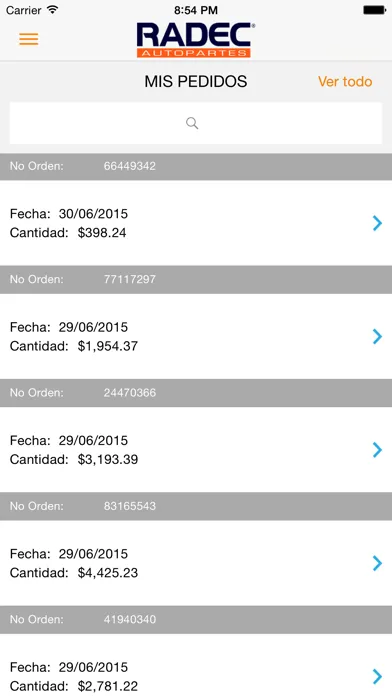Select order header 24470366

click(x=196, y=393)
